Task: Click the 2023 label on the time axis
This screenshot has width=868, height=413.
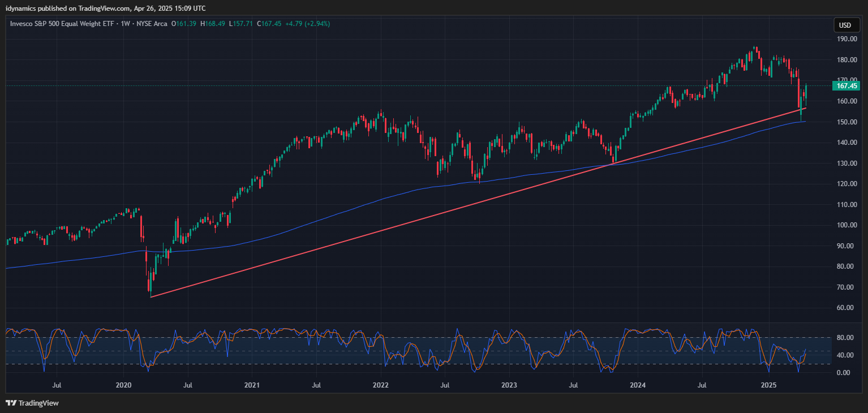Action: pos(509,385)
